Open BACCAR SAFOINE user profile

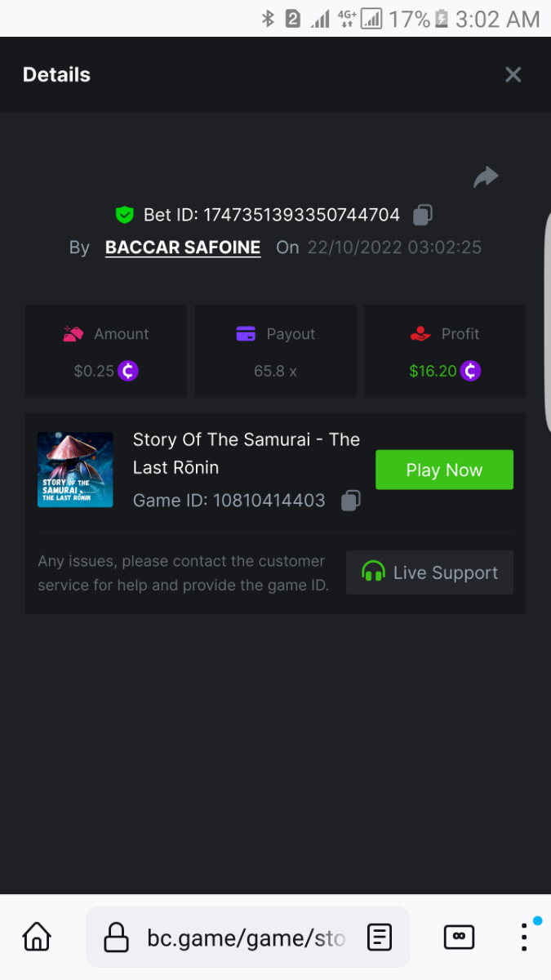tap(183, 247)
